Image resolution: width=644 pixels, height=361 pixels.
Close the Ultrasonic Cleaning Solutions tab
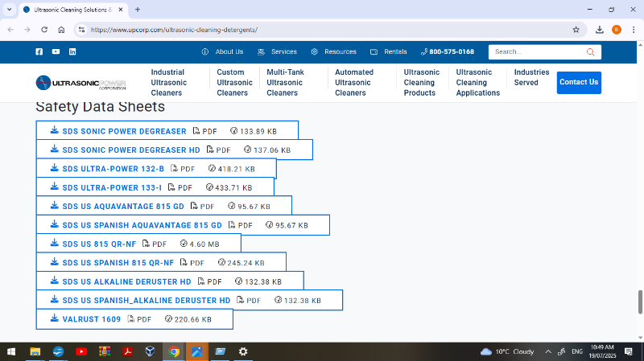[121, 10]
